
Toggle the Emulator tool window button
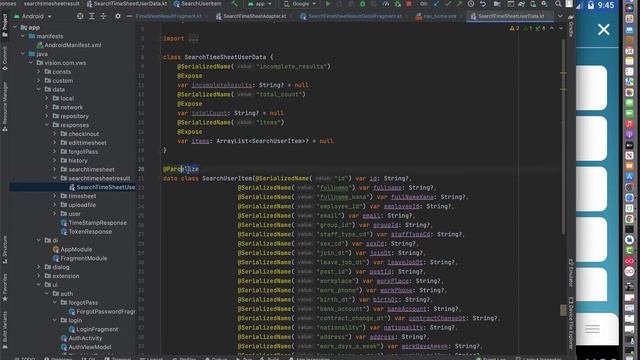[x=571, y=272]
